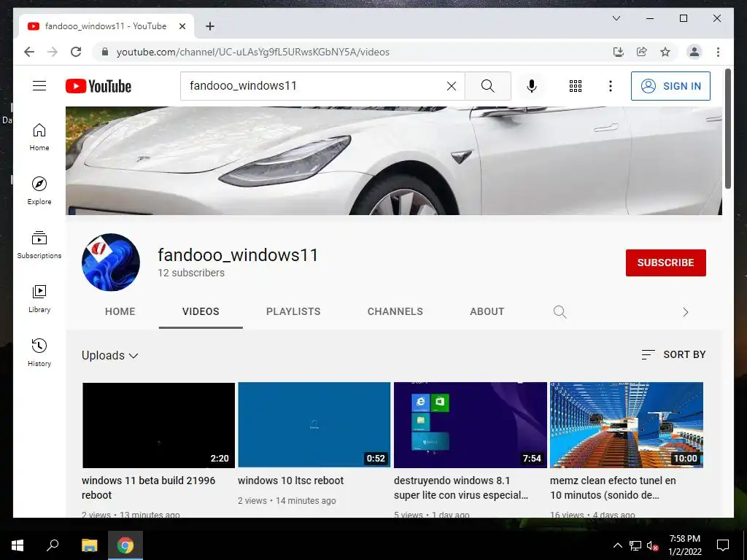
Task: Click the red SUBSCRIBE button
Action: click(665, 262)
